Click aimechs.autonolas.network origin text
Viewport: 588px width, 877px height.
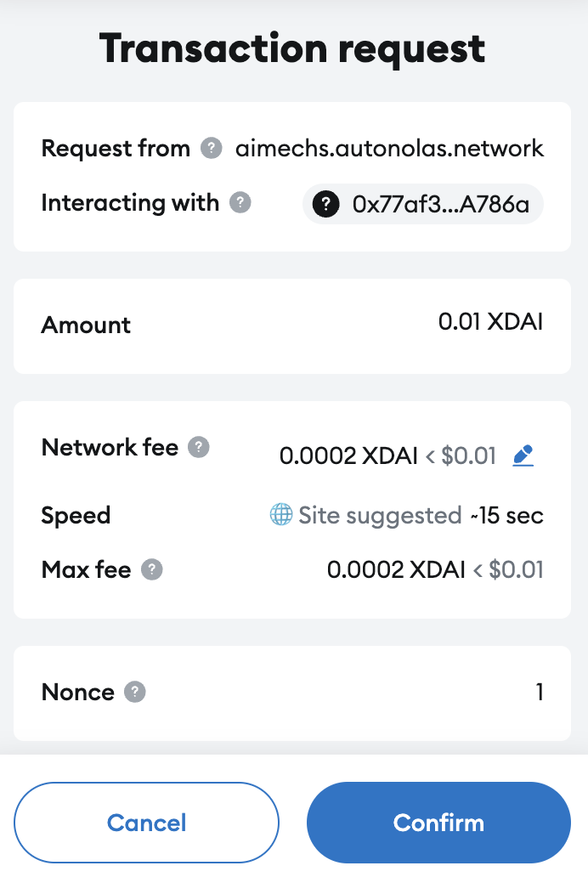[x=389, y=148]
